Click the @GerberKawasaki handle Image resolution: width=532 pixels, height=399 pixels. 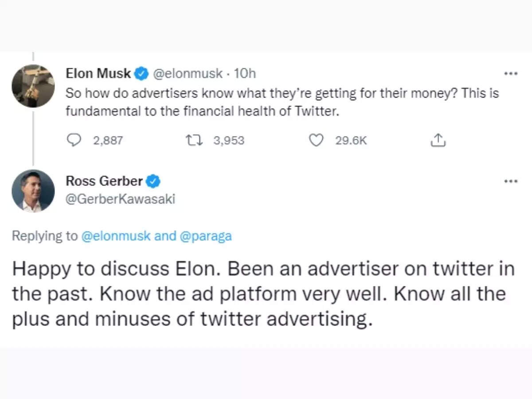click(120, 199)
